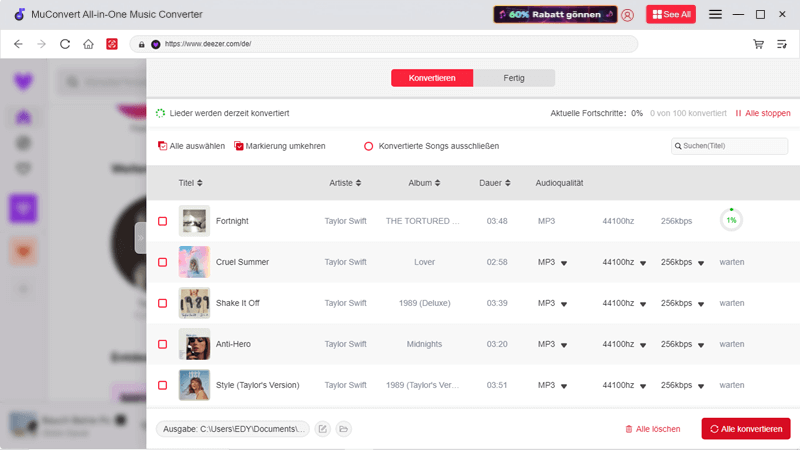Click the See All button

coord(671,14)
